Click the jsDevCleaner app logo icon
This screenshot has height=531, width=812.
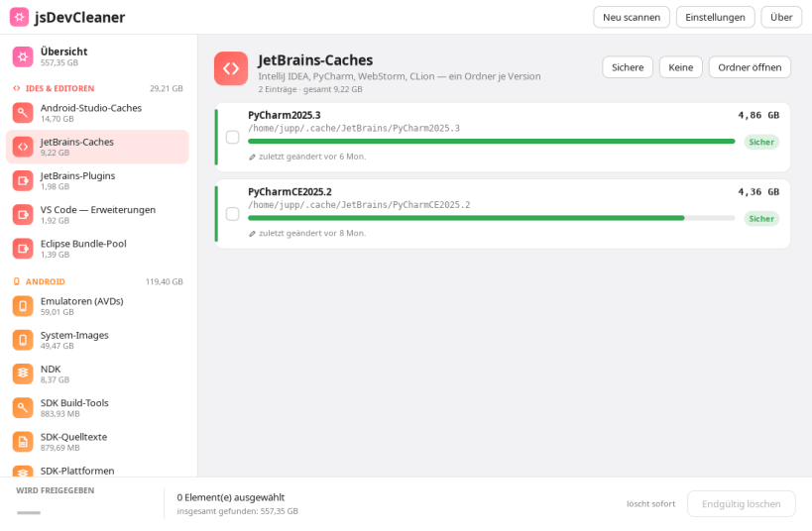click(x=19, y=17)
